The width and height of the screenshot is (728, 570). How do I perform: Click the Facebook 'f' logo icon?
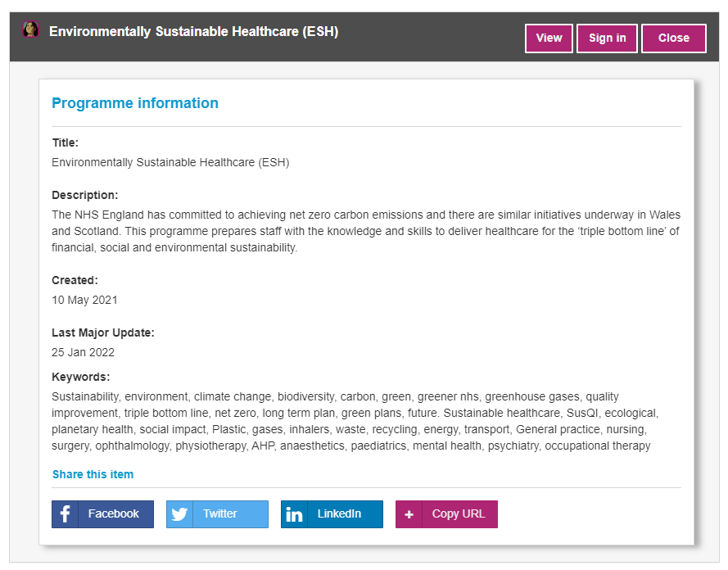66,514
